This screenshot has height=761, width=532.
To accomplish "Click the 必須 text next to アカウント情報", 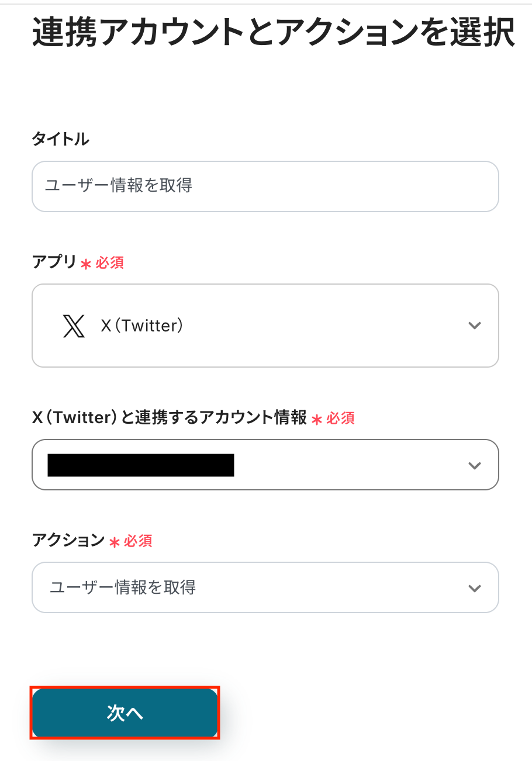I will click(x=341, y=418).
